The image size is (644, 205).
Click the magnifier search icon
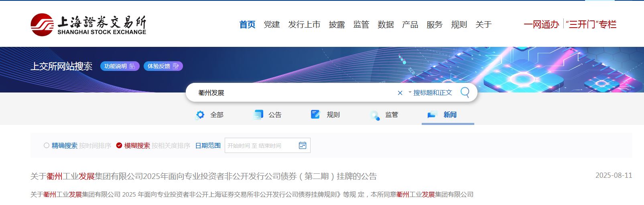click(x=465, y=92)
